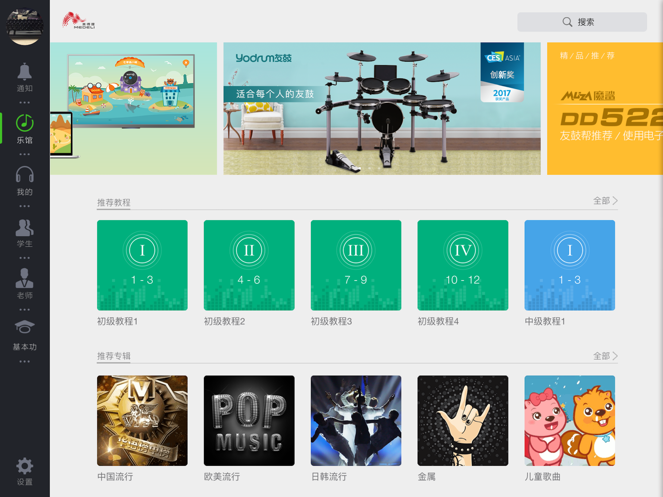The image size is (663, 497).
Task: Open the 通知 bell notifications icon
Action: pos(25,72)
